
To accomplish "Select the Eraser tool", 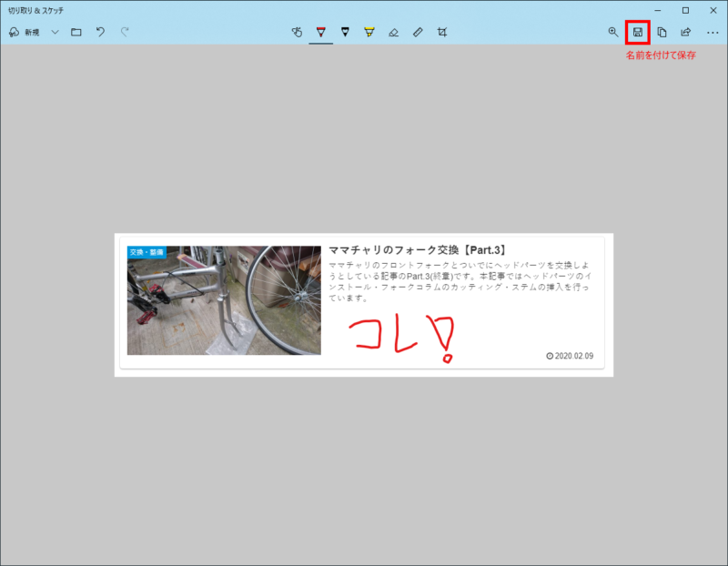I will (x=393, y=32).
